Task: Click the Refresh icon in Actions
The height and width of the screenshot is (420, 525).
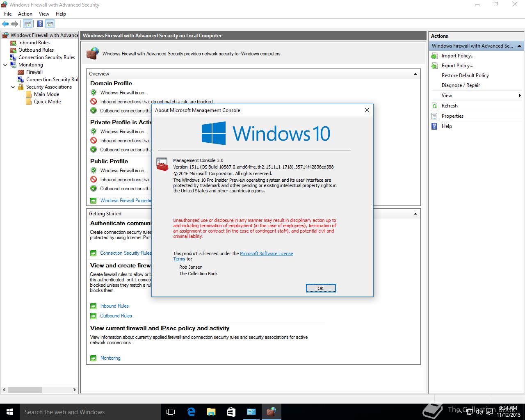Action: [434, 106]
